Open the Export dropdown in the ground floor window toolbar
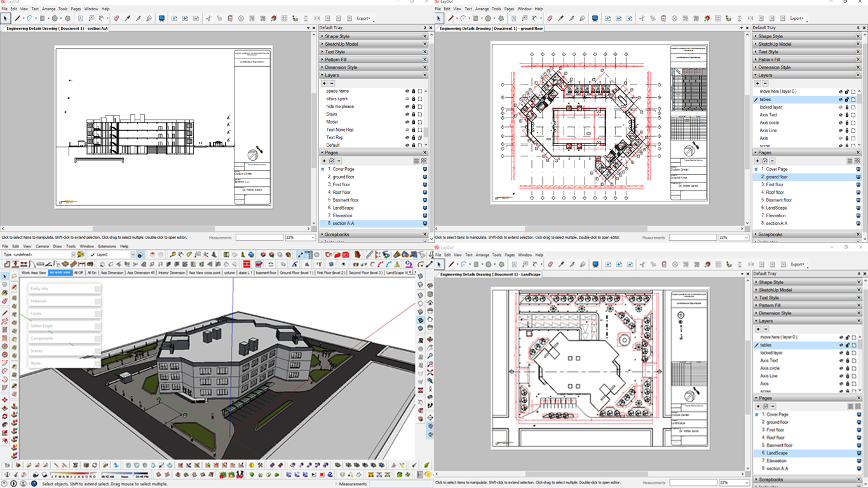 (797, 18)
